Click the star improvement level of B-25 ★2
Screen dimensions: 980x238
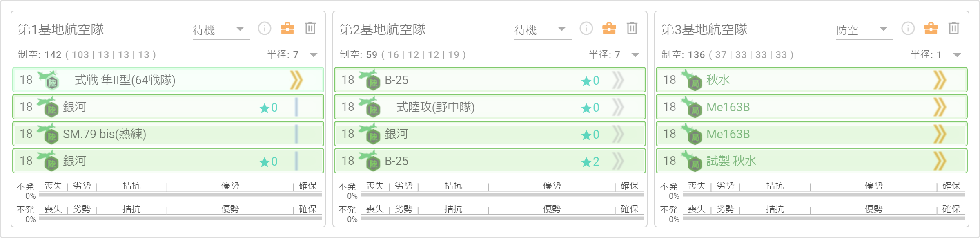pyautogui.click(x=590, y=162)
